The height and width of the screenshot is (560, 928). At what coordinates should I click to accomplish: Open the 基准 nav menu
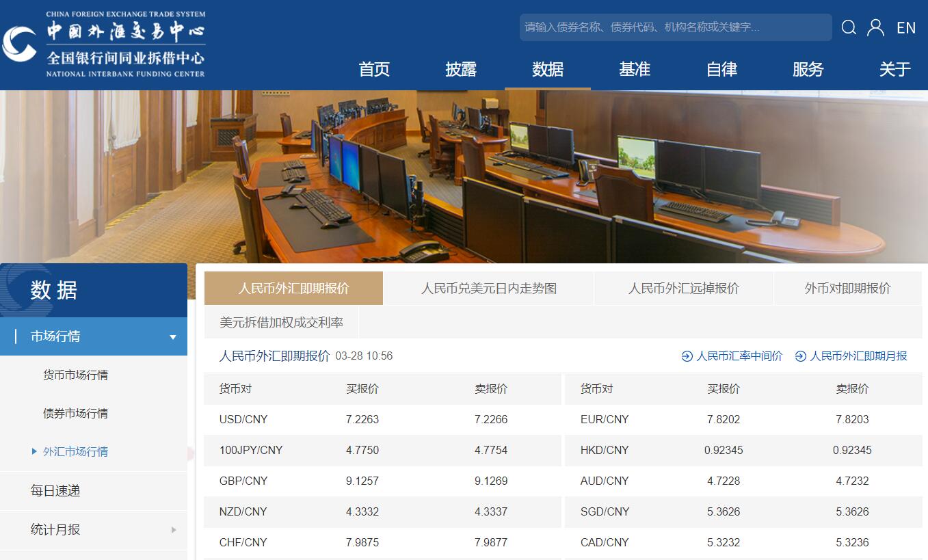(635, 69)
